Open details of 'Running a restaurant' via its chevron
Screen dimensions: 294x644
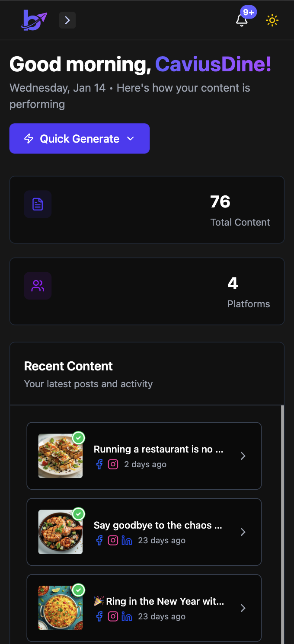tap(243, 456)
